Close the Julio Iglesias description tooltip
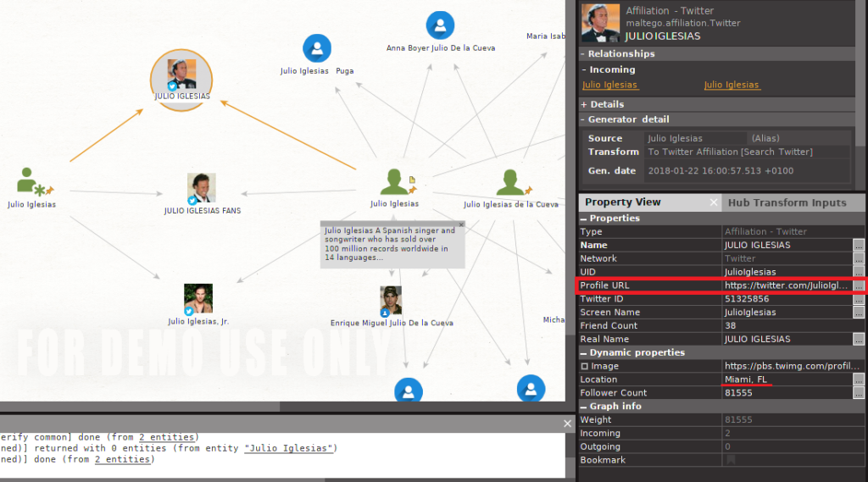This screenshot has height=482, width=868. (x=461, y=224)
